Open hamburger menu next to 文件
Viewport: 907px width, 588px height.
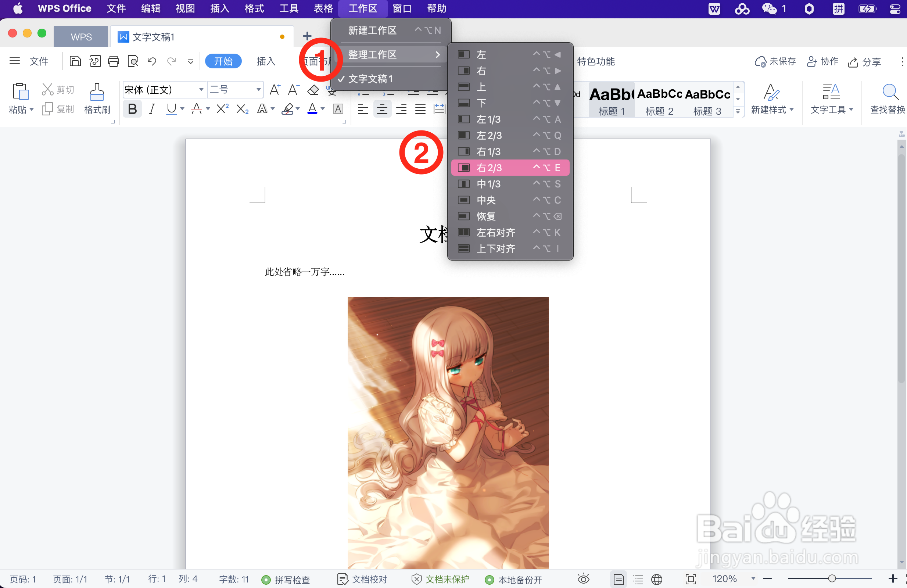click(14, 61)
